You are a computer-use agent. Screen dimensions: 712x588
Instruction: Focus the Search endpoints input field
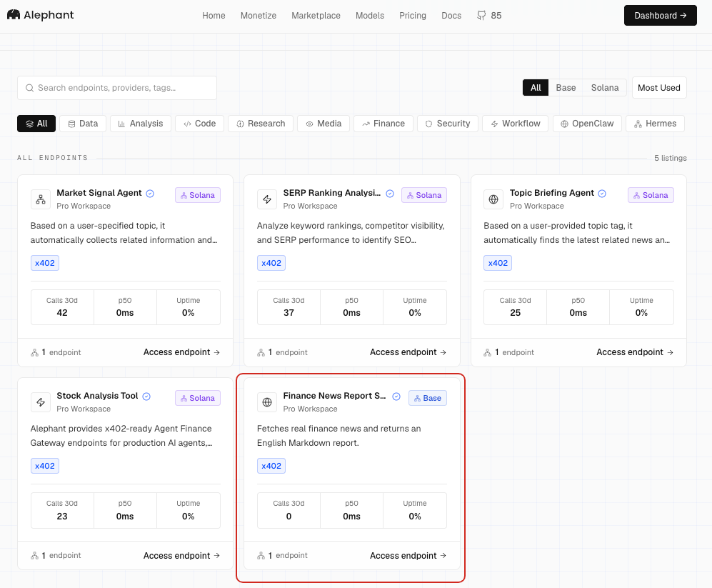pyautogui.click(x=116, y=88)
